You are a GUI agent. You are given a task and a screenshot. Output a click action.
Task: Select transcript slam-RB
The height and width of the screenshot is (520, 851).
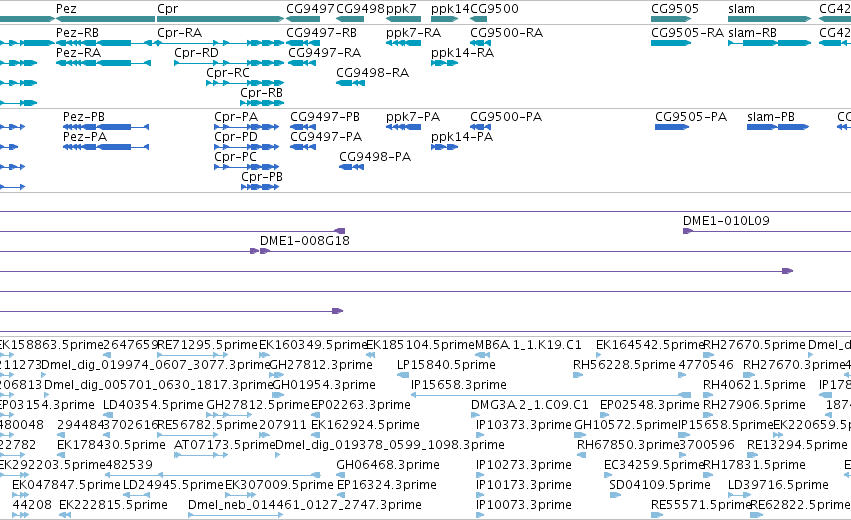[x=770, y=43]
